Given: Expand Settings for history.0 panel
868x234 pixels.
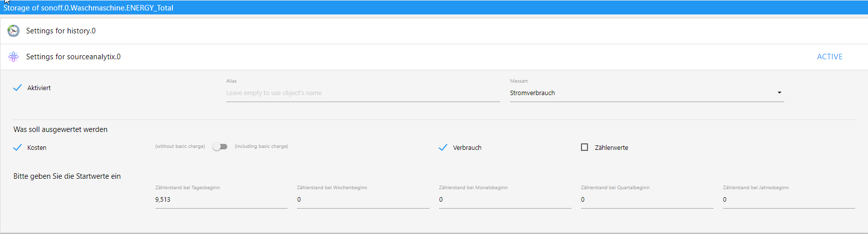Looking at the screenshot, I should [434, 31].
